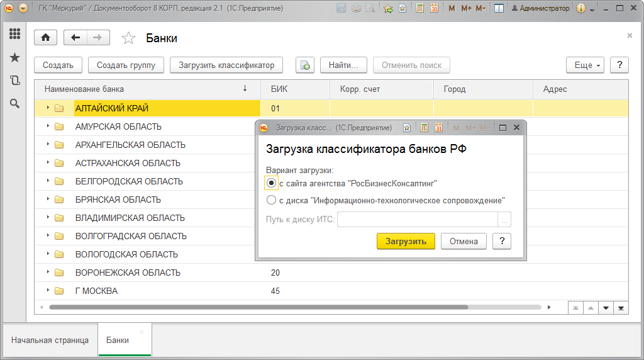Expand the БРЯНСКАЯ ОБЛАСТЬ group
The width and height of the screenshot is (644, 360).
click(48, 199)
